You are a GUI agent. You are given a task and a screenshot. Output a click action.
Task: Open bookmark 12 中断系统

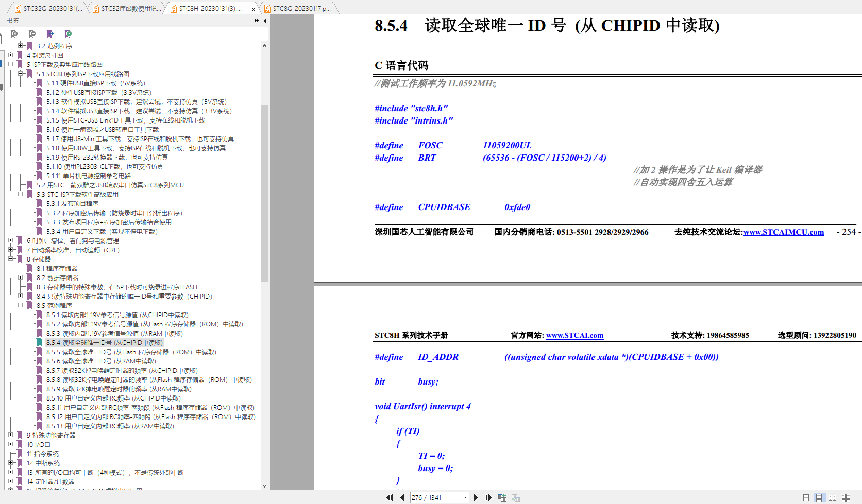tap(43, 463)
